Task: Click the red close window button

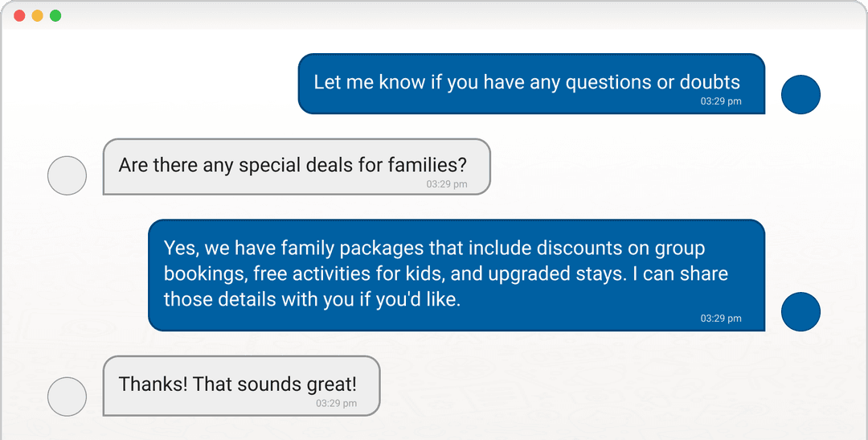Action: coord(19,15)
